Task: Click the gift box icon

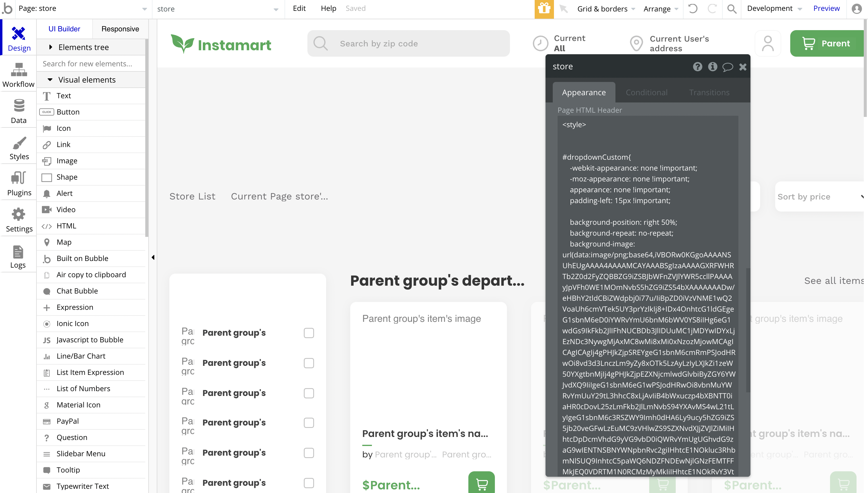Action: [x=544, y=9]
